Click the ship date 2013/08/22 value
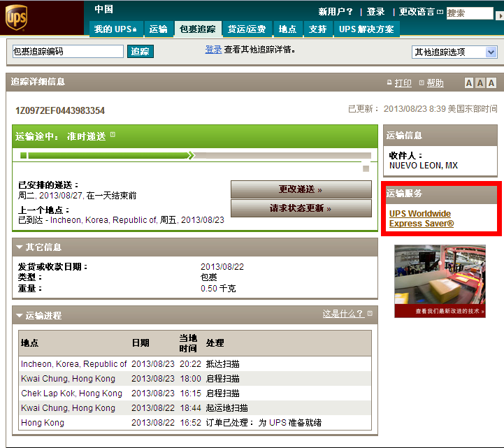 pos(222,267)
